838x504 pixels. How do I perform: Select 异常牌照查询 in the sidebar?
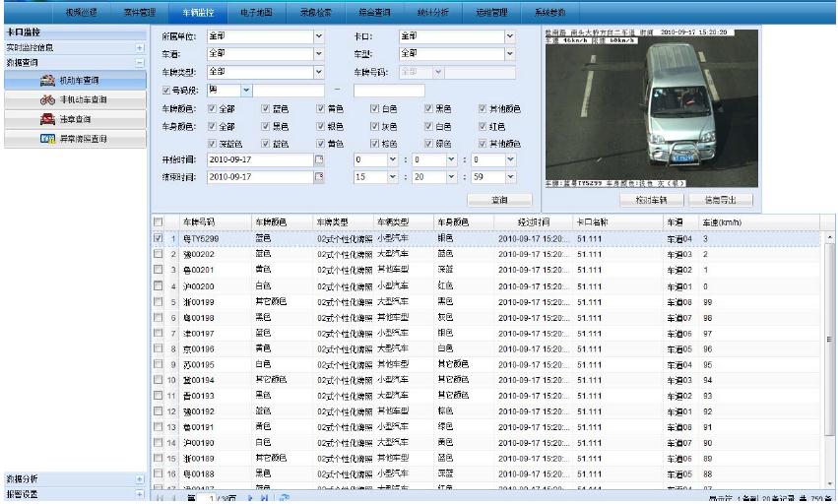(76, 139)
